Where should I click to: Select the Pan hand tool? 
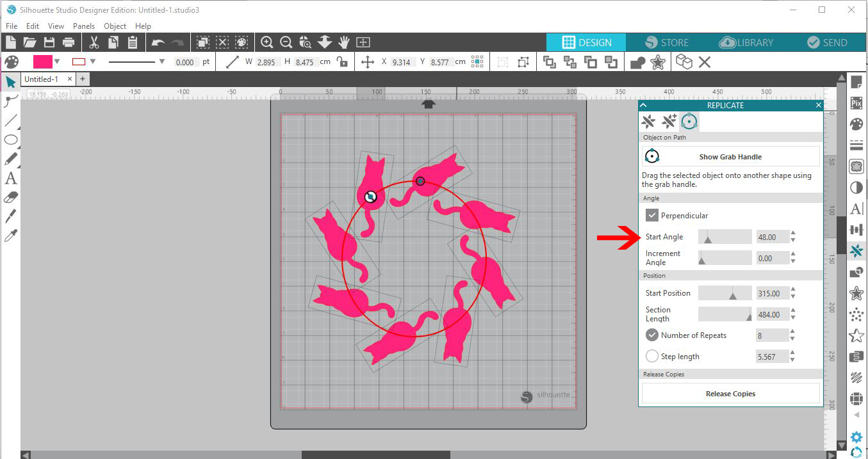point(344,42)
